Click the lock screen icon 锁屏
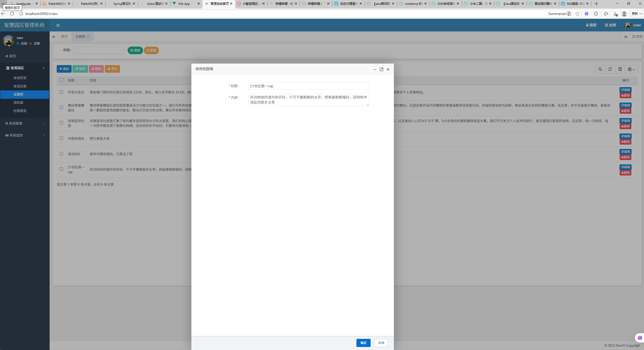 point(591,25)
